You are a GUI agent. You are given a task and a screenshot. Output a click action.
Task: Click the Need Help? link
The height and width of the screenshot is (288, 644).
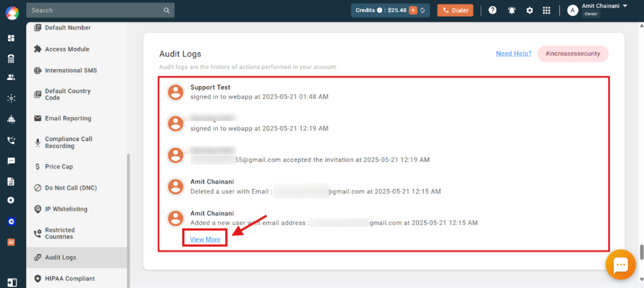point(514,53)
